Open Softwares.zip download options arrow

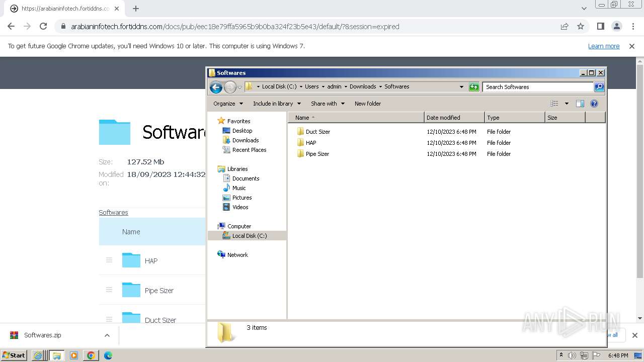click(107, 335)
